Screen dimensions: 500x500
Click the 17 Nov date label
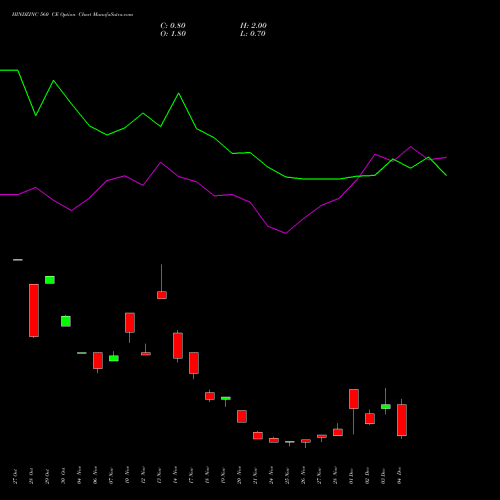tap(191, 476)
